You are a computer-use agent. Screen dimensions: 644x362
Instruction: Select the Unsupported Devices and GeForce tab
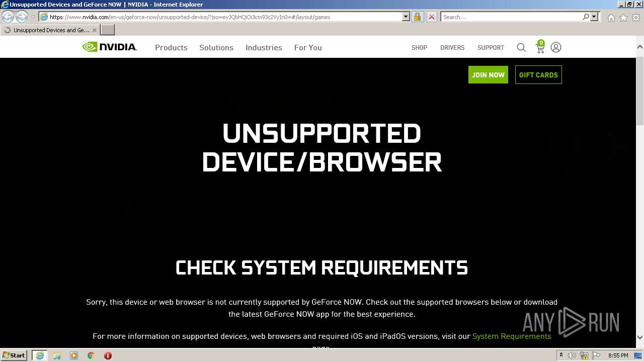50,30
